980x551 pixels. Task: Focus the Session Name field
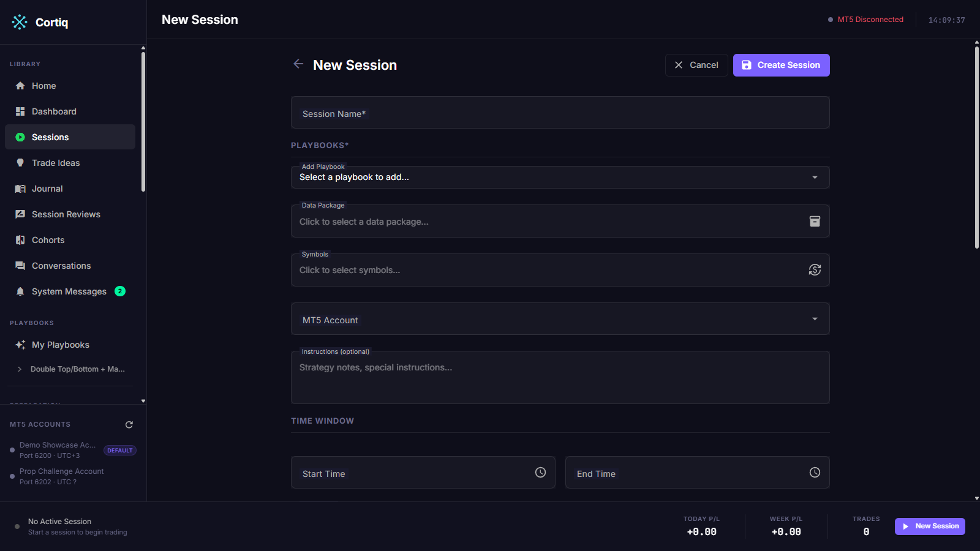pos(560,112)
